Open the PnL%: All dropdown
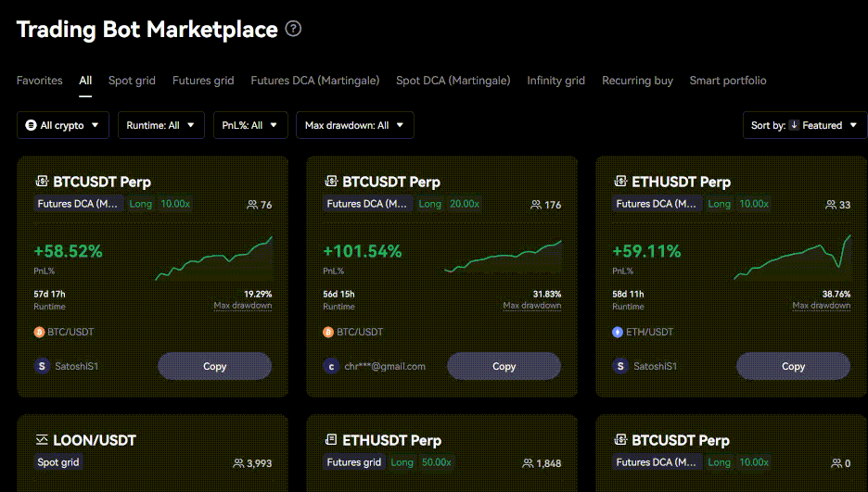 tap(250, 125)
